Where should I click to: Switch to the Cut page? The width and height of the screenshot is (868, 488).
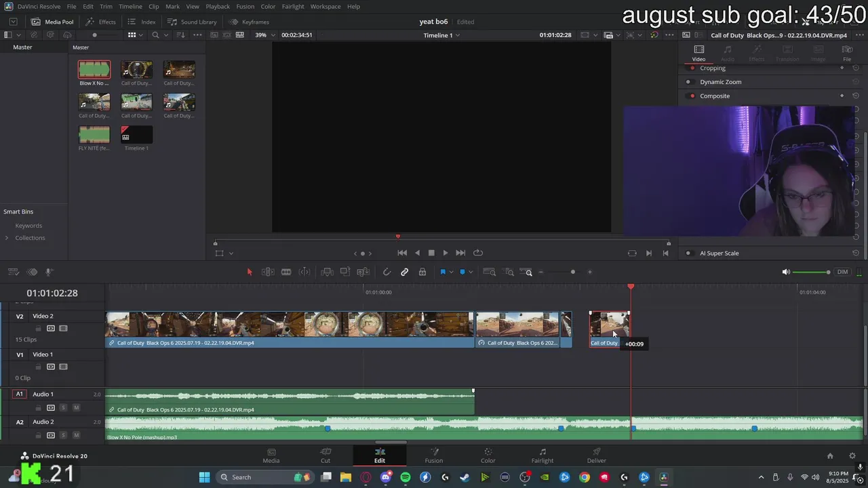tap(325, 455)
